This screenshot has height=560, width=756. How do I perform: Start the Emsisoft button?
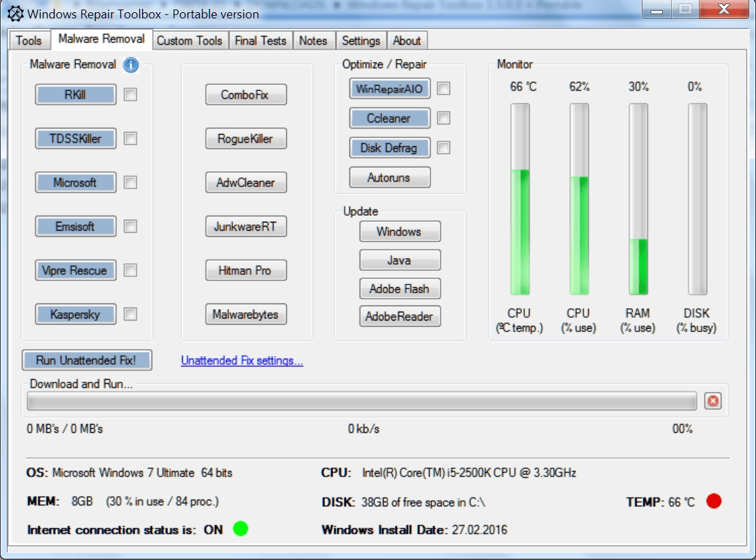(x=75, y=227)
